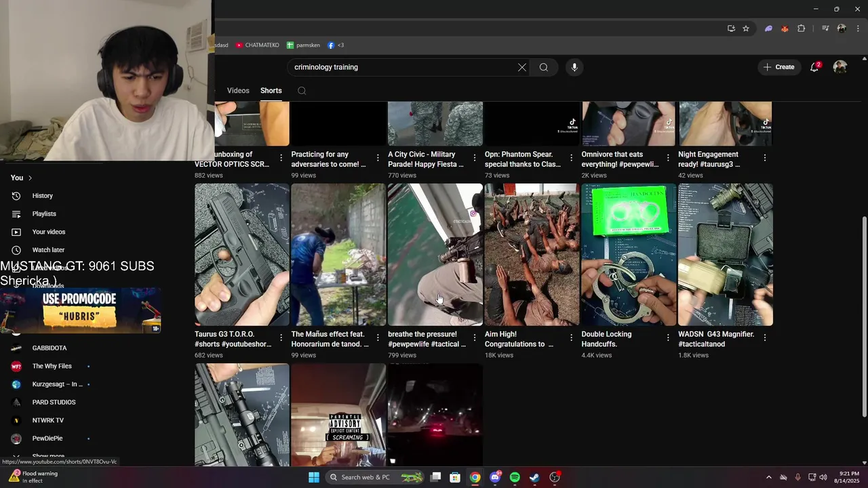Switch to Discord on the taskbar
The width and height of the screenshot is (868, 488).
click(x=495, y=477)
